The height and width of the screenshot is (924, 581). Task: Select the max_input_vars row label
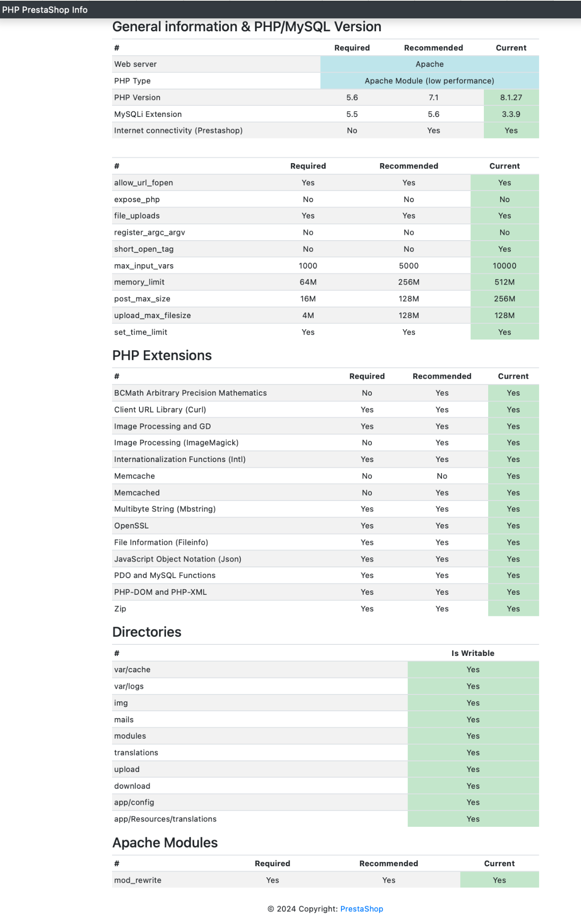pyautogui.click(x=144, y=266)
